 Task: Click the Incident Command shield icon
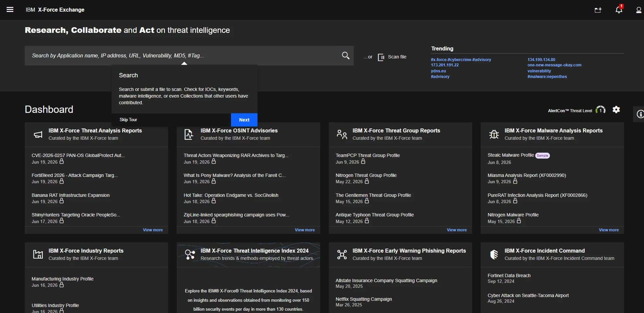point(494,255)
